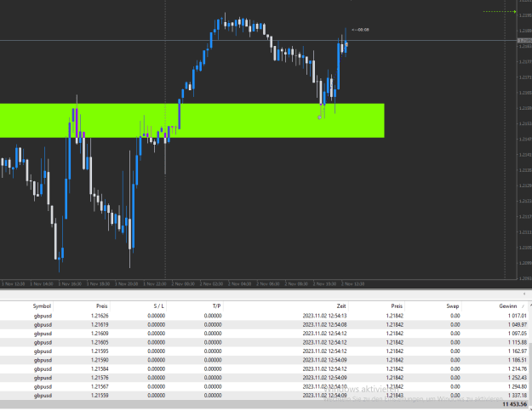Click the S / L column header

[159, 305]
